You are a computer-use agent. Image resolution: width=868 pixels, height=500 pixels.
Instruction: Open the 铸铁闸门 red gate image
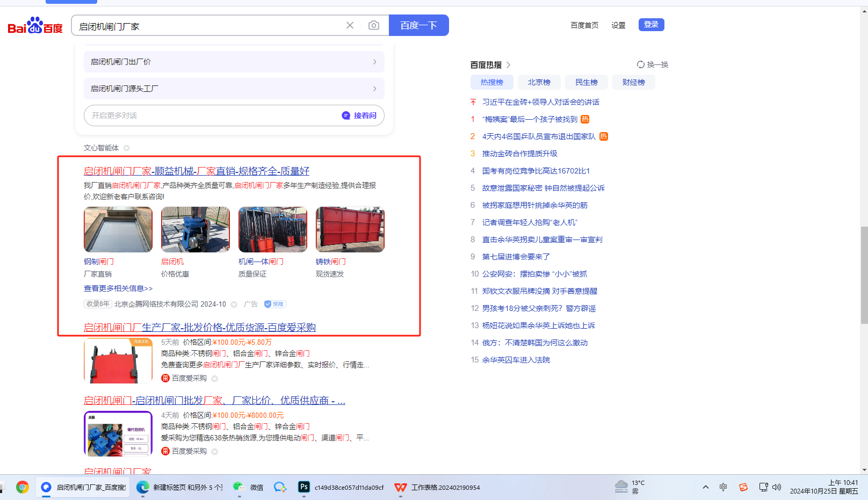[350, 230]
